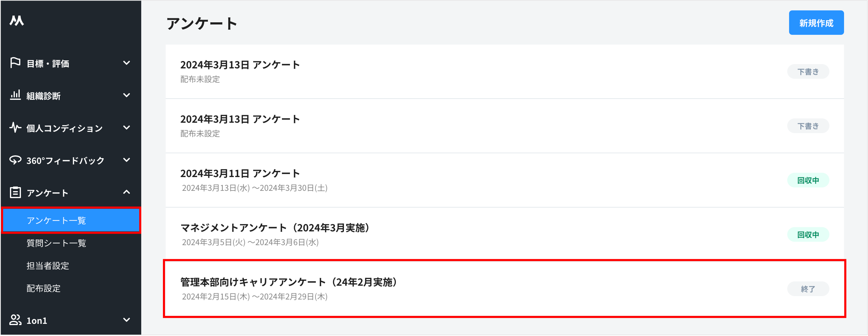The image size is (868, 336).
Task: Open 管理本部向けキャリアアンケート（24年2月実施）
Action: tap(288, 282)
